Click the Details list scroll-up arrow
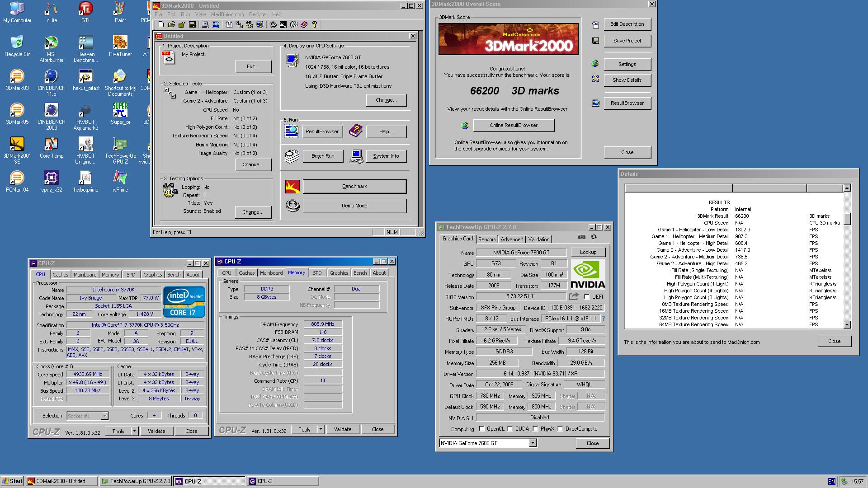 pos(847,188)
